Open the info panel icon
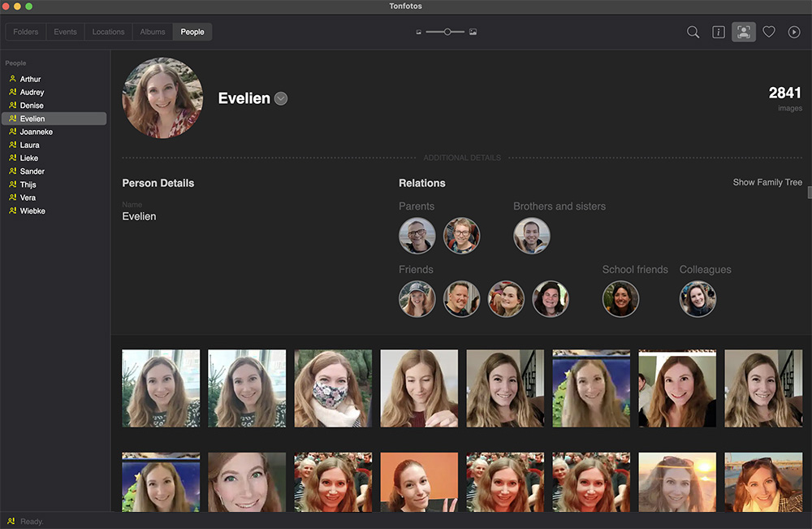Screen dimensions: 812x529 click(x=719, y=33)
